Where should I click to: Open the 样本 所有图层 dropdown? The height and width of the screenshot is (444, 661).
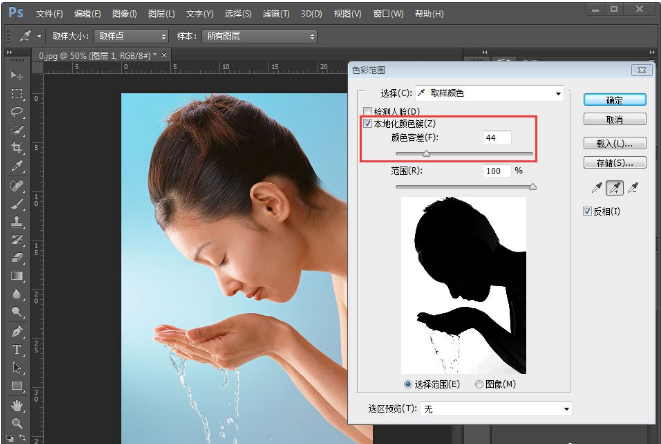tap(259, 36)
